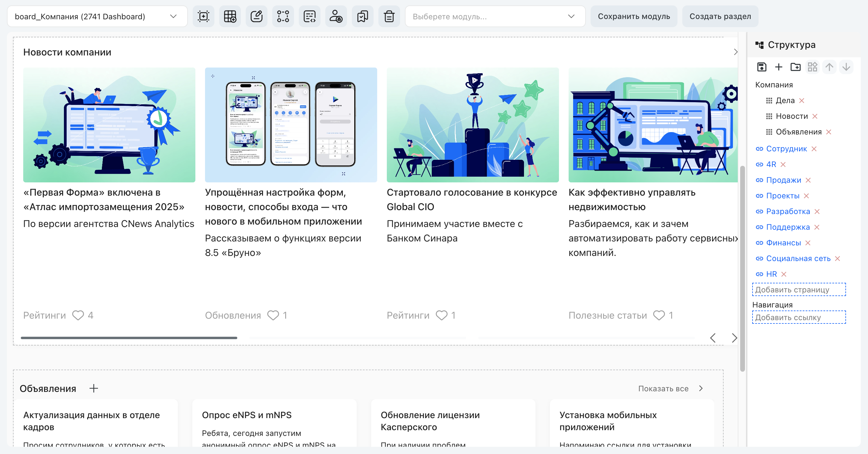Open the Продажи link in structure
Image resolution: width=868 pixels, height=454 pixels.
(x=783, y=180)
